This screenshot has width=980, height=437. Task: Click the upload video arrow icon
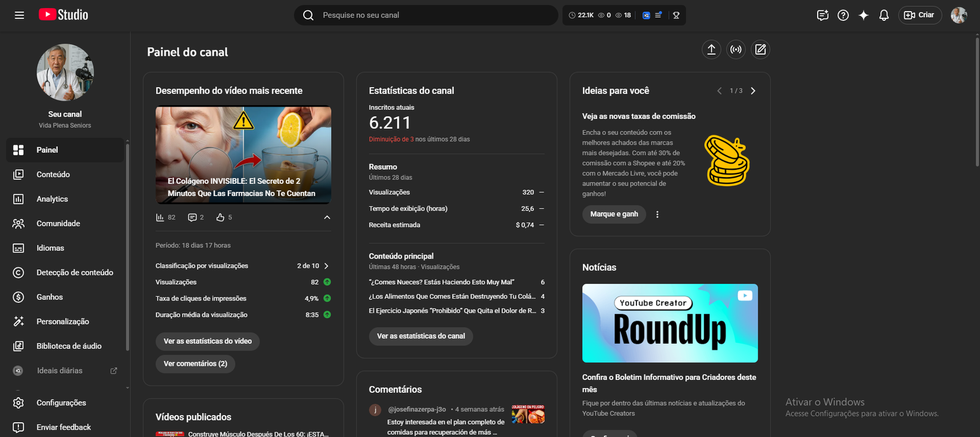[711, 50]
